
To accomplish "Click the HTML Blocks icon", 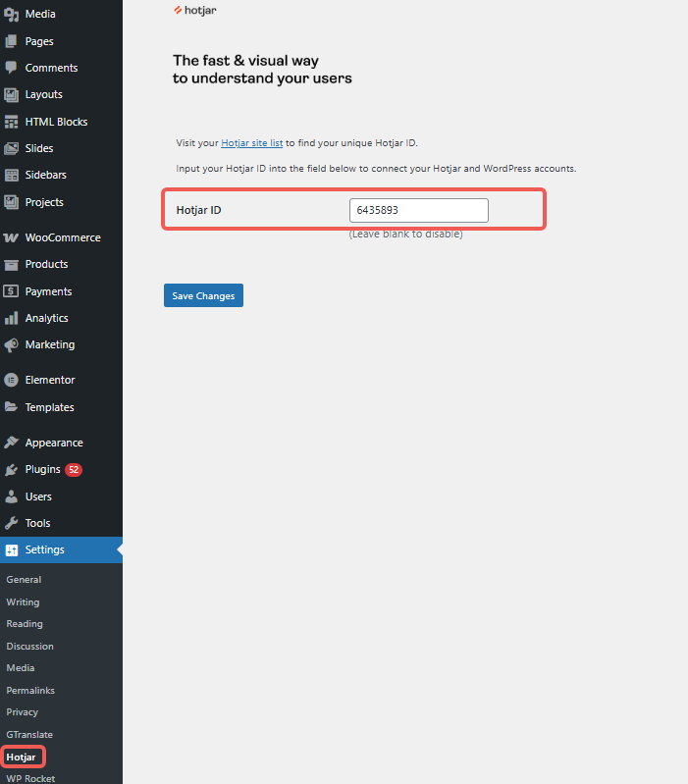I will click(x=11, y=122).
